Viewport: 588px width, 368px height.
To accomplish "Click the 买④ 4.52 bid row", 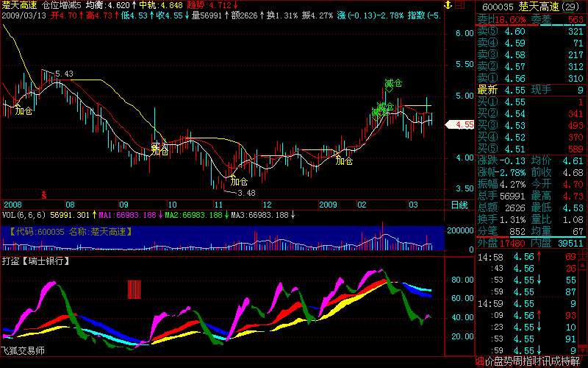I will pos(530,138).
